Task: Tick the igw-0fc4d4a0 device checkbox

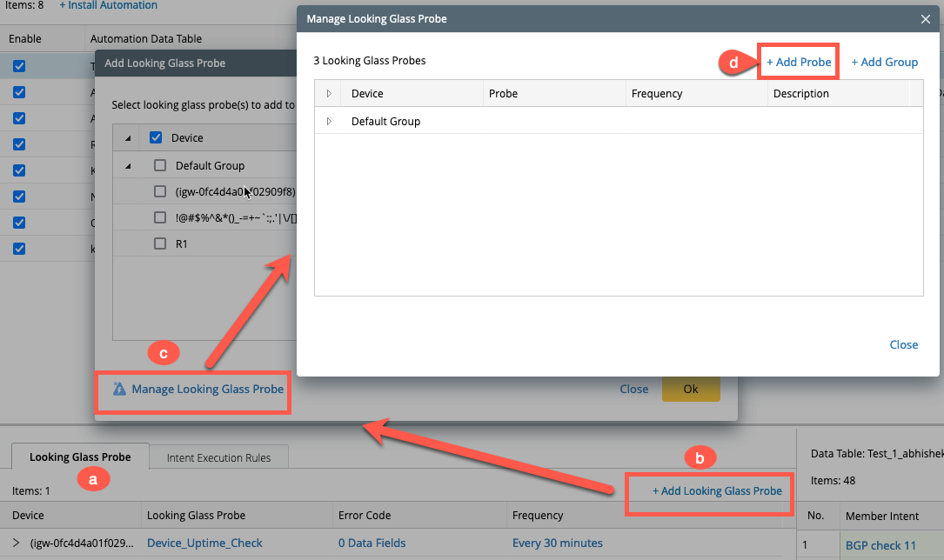Action: click(x=160, y=191)
